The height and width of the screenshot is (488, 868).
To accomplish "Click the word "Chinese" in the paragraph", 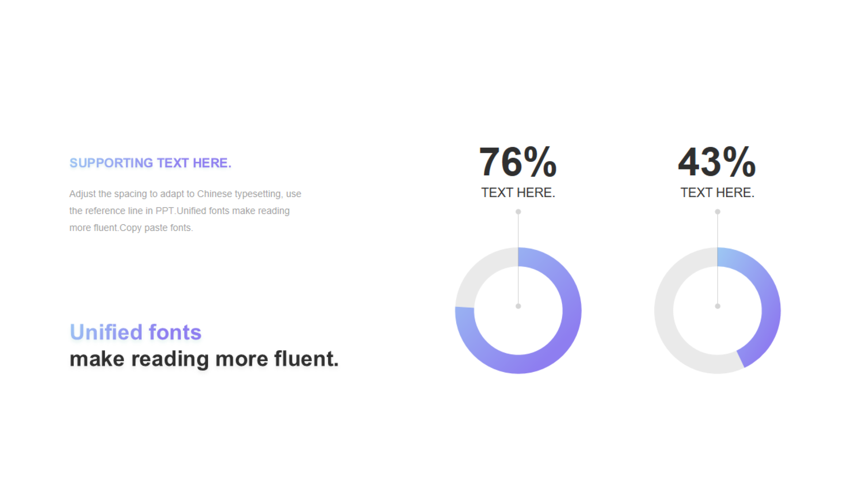I will (214, 194).
